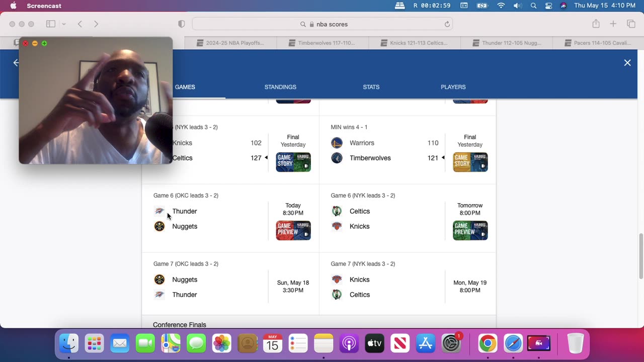Open Reminders from the dock

click(298, 344)
